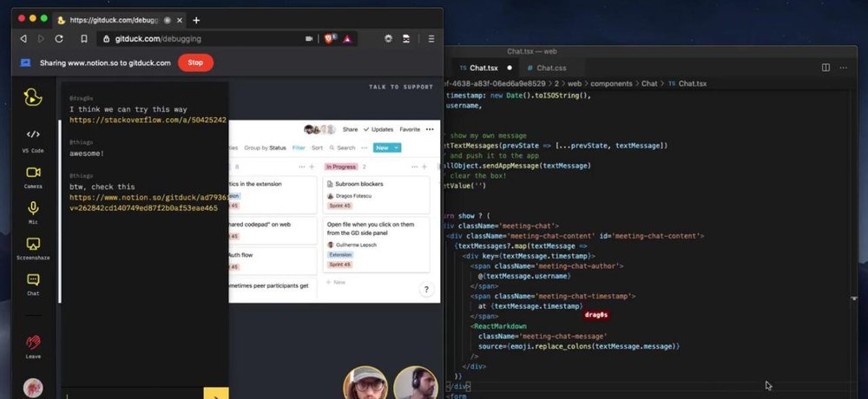
Task: Open the Subroom blockers card
Action: (x=377, y=194)
